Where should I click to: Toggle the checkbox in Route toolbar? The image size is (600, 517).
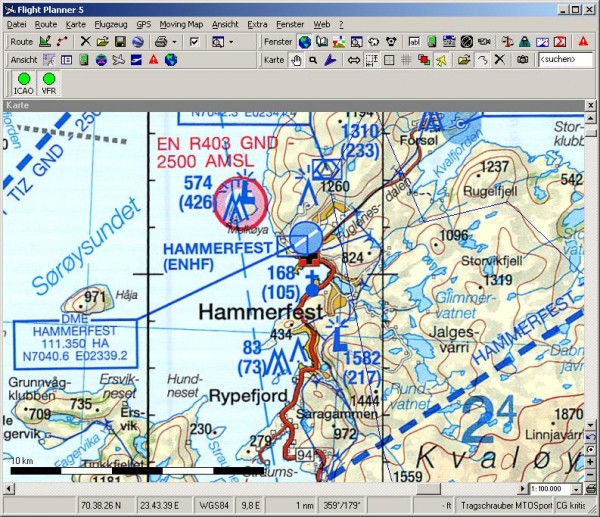(x=194, y=41)
